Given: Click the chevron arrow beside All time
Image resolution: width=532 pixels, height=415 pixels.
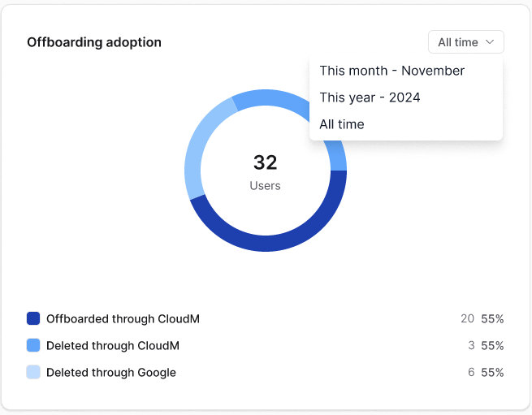Looking at the screenshot, I should tap(490, 42).
